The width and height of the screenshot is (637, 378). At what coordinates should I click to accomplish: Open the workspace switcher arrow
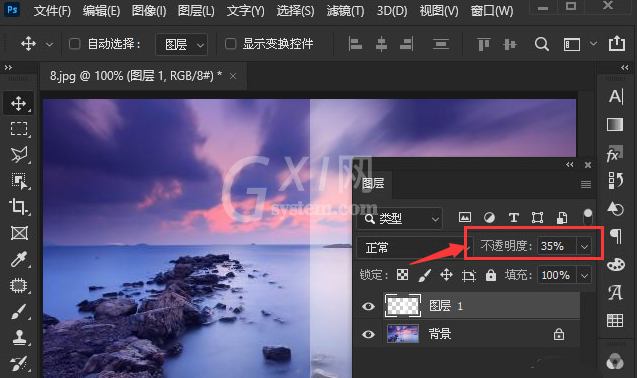point(593,43)
